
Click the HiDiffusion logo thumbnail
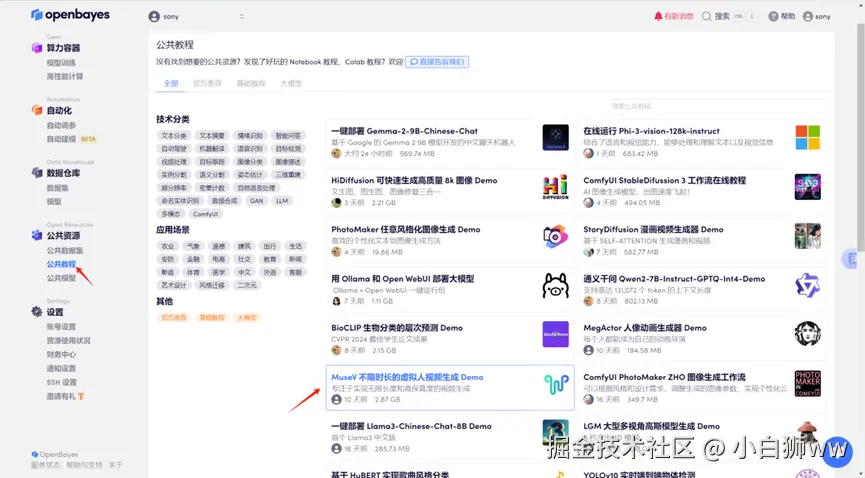pyautogui.click(x=556, y=187)
